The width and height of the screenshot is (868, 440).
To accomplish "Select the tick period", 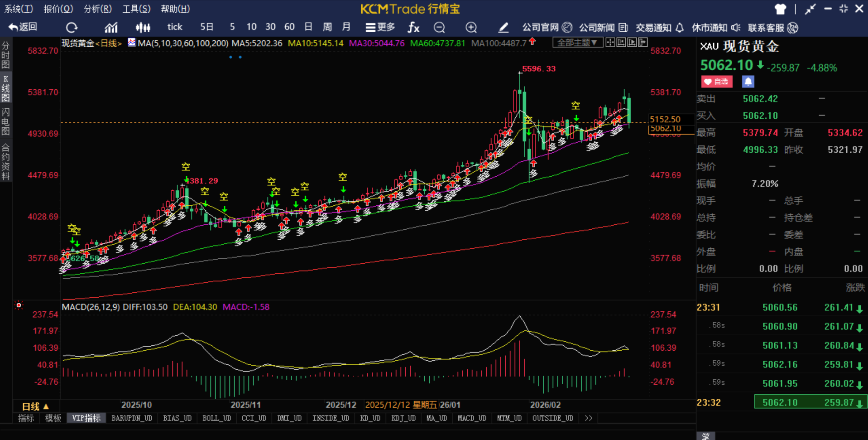I will click(x=175, y=27).
